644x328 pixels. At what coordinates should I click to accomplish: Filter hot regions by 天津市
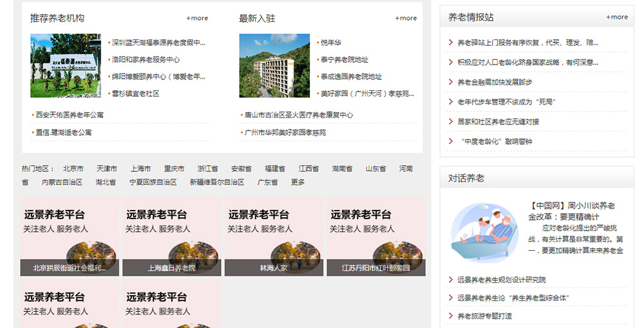click(107, 169)
